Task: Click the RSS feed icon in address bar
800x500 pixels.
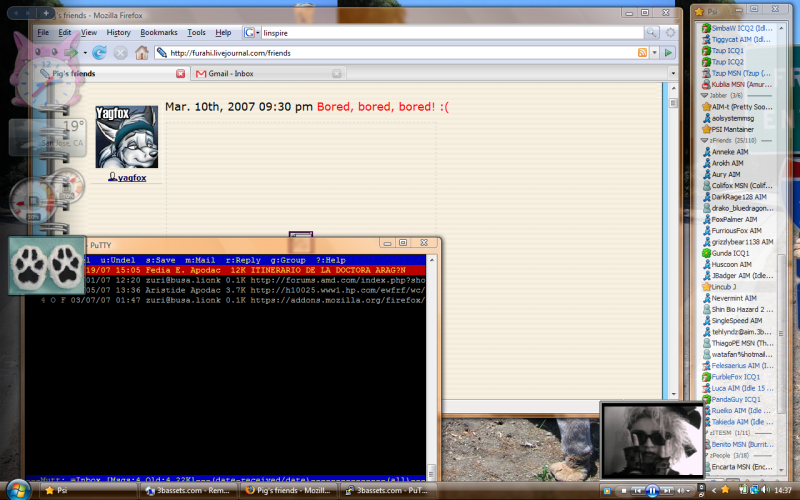Action: coord(642,52)
